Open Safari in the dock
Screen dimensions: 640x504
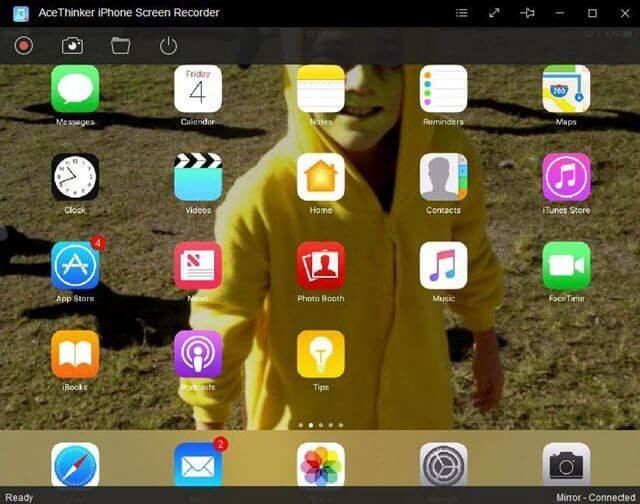[x=75, y=464]
